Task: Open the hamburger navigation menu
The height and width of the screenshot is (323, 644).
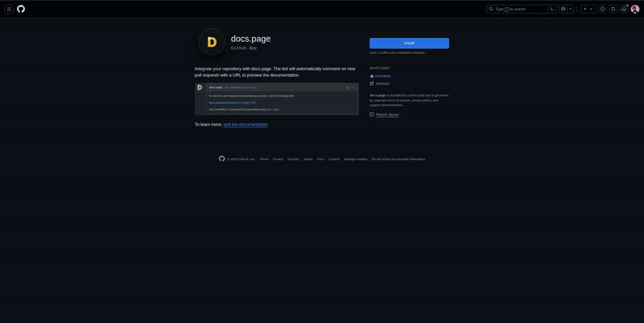Action: coord(9,9)
